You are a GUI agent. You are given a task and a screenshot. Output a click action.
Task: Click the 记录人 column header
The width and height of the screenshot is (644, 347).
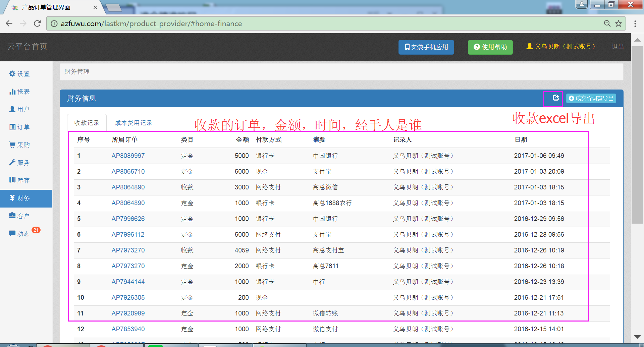[x=402, y=139]
